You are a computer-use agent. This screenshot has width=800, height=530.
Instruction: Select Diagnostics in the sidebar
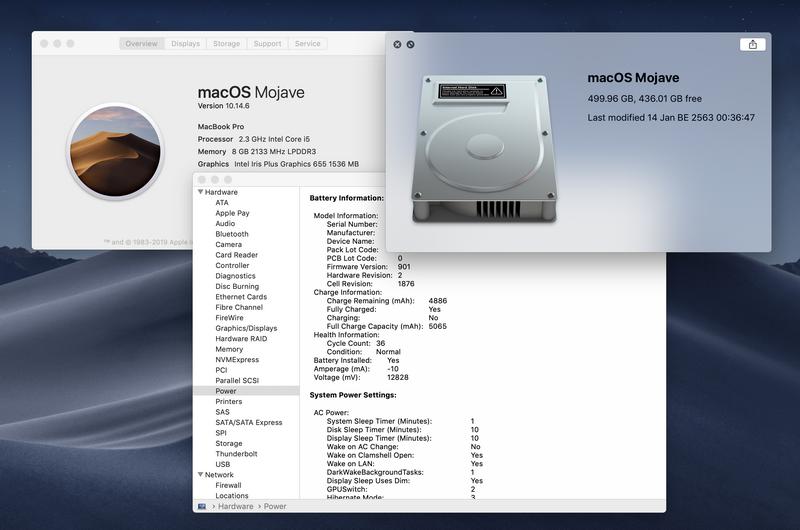click(x=235, y=276)
